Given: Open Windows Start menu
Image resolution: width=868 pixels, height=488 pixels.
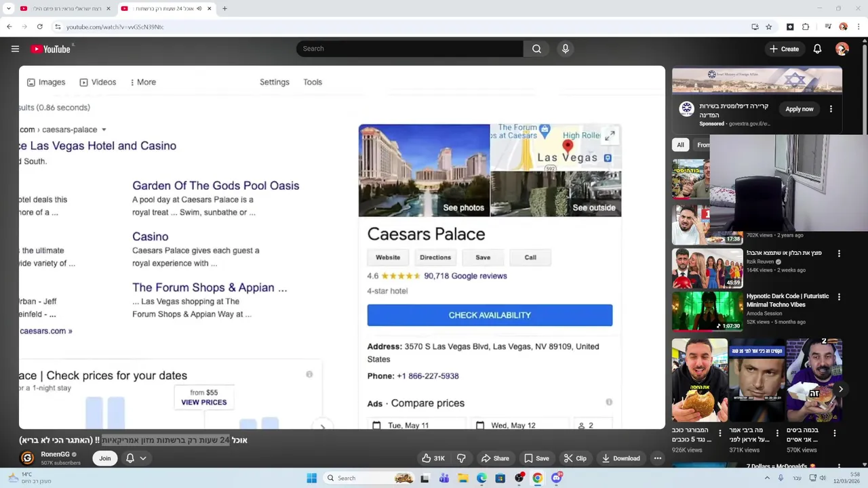Looking at the screenshot, I should click(311, 478).
